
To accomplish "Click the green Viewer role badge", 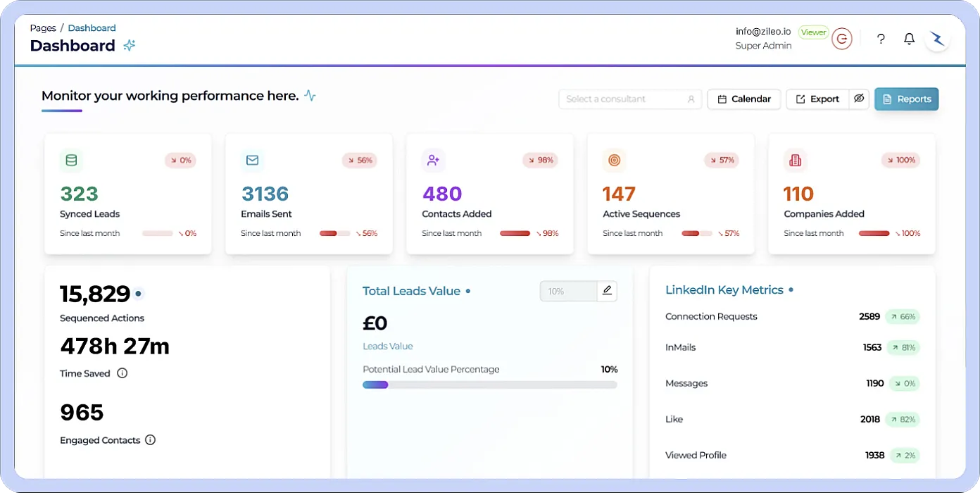I will tap(813, 32).
